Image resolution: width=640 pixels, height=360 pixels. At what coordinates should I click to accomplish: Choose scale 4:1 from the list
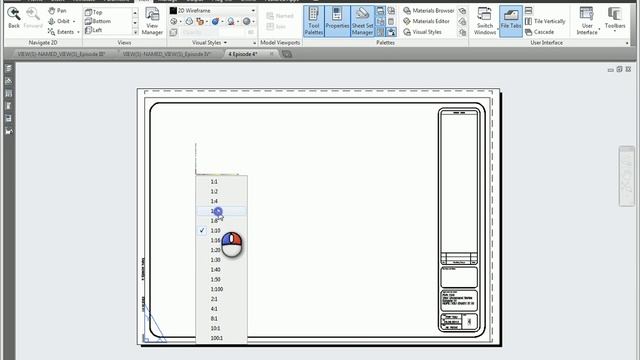coord(222,309)
